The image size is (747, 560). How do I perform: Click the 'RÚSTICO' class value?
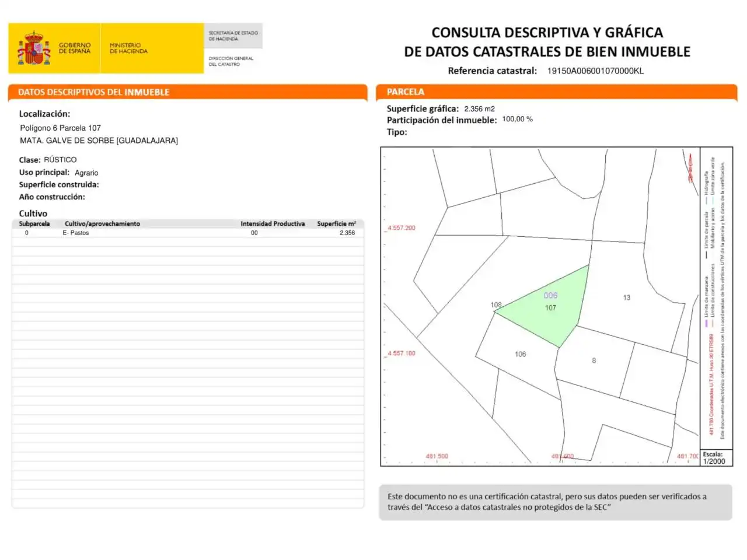pyautogui.click(x=60, y=159)
